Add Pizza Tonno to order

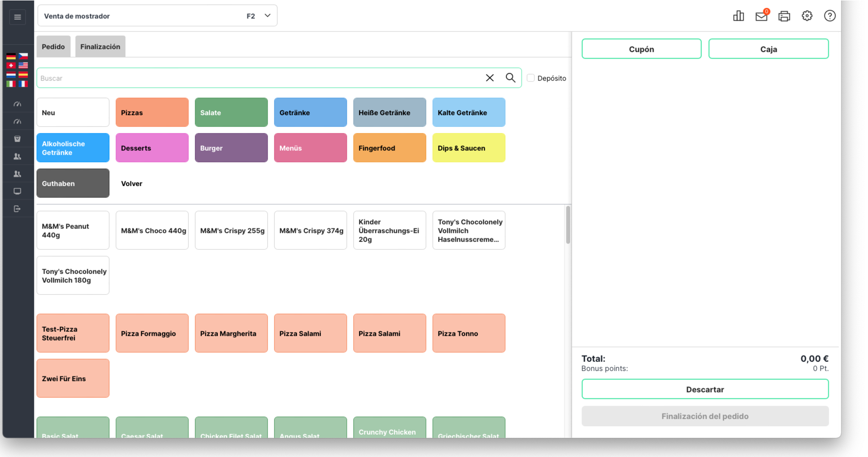click(x=469, y=333)
